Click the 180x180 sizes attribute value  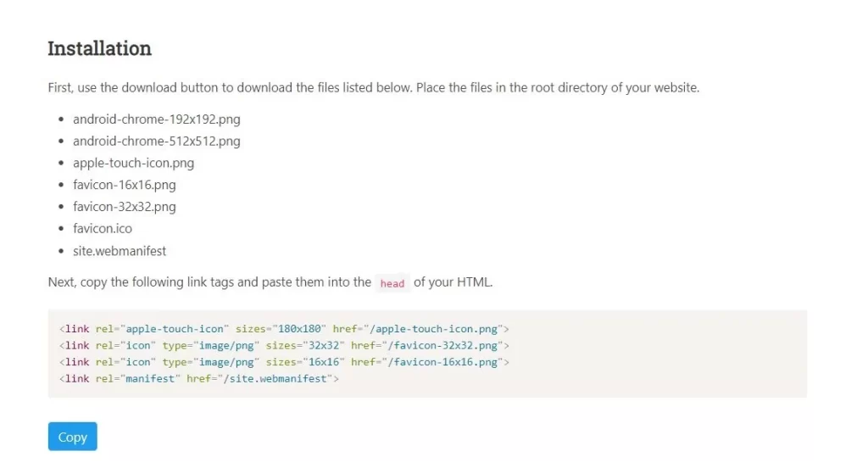(x=299, y=329)
